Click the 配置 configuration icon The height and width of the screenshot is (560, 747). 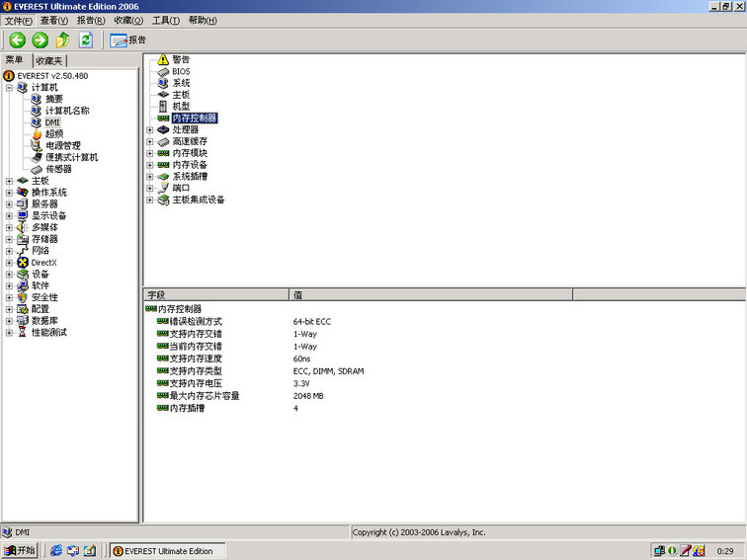coord(23,309)
